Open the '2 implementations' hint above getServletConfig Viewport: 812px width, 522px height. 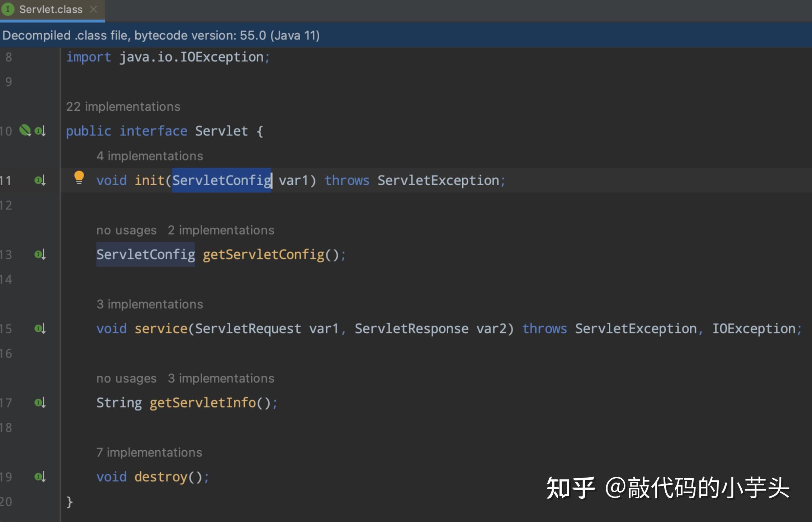coord(221,230)
